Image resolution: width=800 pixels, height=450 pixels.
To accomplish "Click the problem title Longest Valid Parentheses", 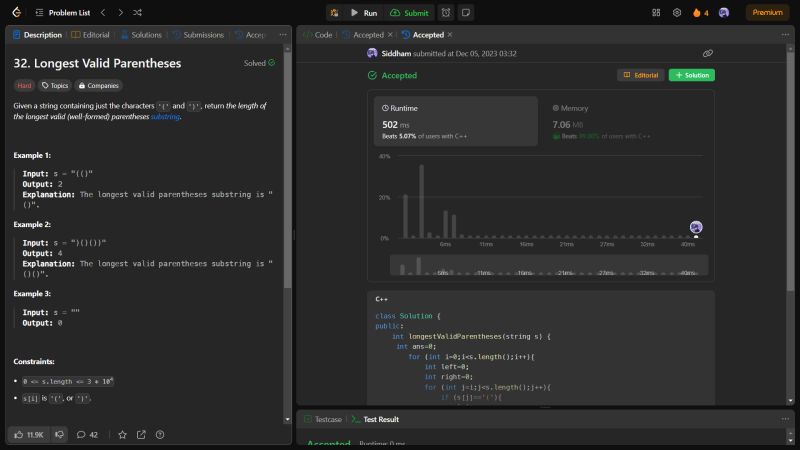I will [x=97, y=63].
